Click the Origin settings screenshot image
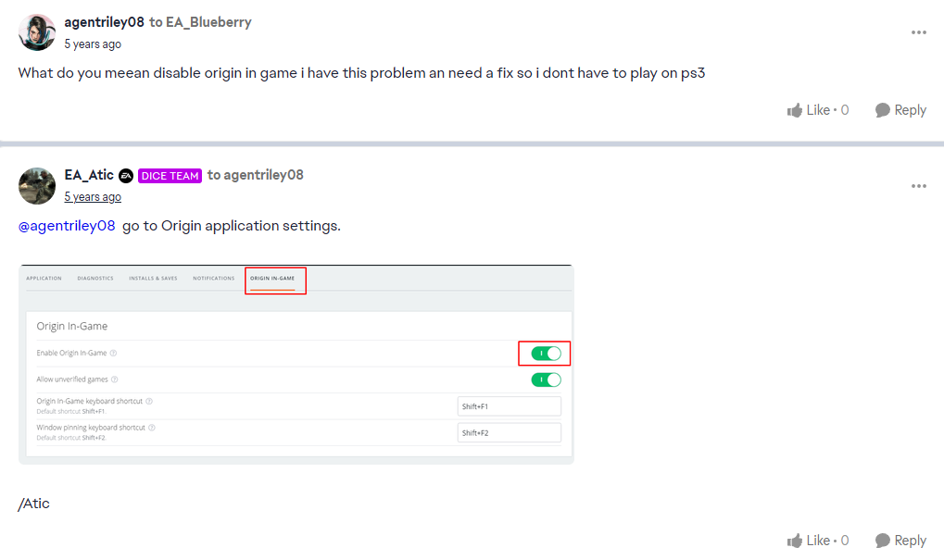Viewport: 944px width, 560px height. coord(296,365)
